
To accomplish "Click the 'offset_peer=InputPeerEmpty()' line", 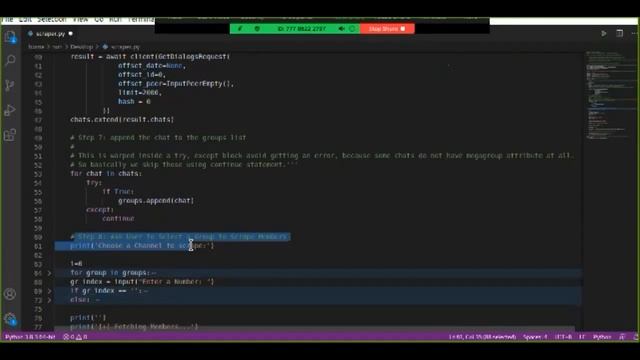I will (x=176, y=84).
